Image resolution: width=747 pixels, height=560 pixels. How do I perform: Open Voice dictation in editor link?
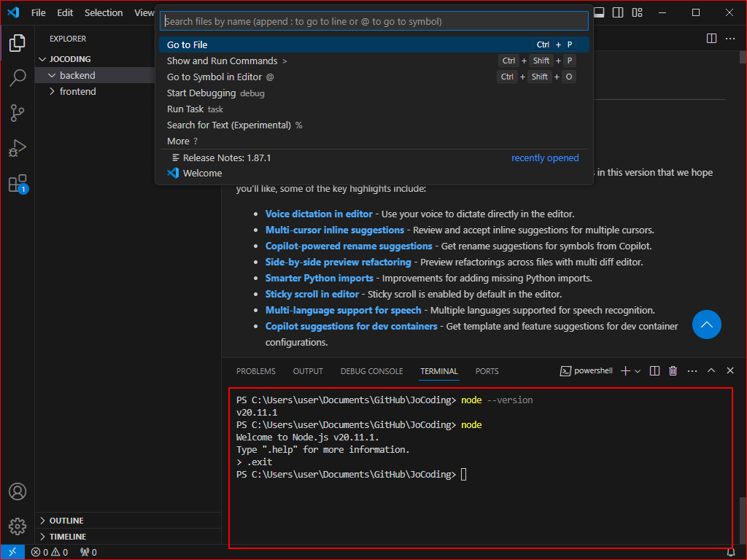point(319,214)
